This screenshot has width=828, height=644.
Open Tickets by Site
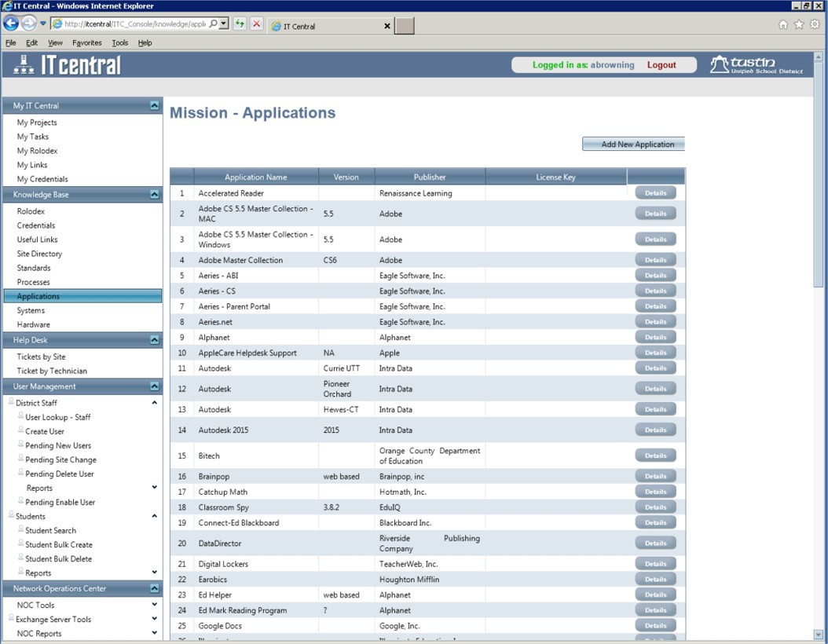pyautogui.click(x=41, y=357)
